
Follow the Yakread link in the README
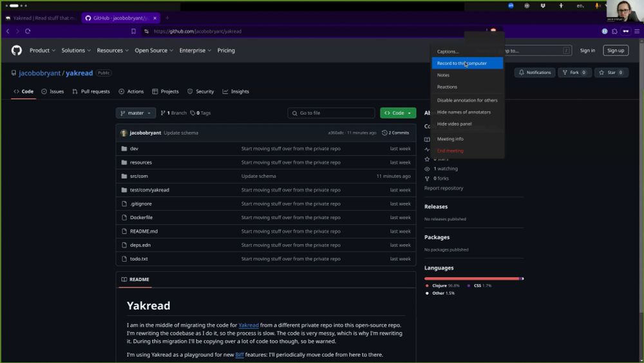point(249,325)
